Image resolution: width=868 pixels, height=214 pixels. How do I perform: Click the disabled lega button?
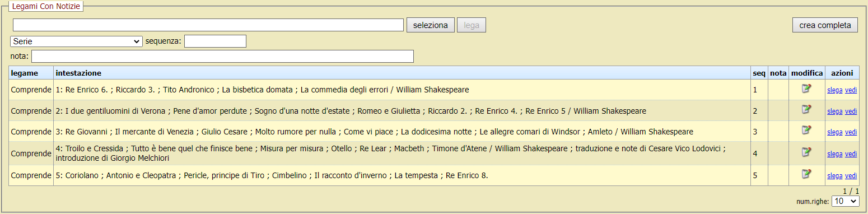point(472,25)
